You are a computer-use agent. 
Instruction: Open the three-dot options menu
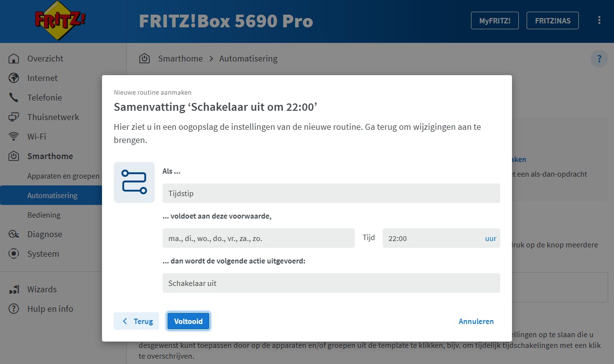(599, 20)
